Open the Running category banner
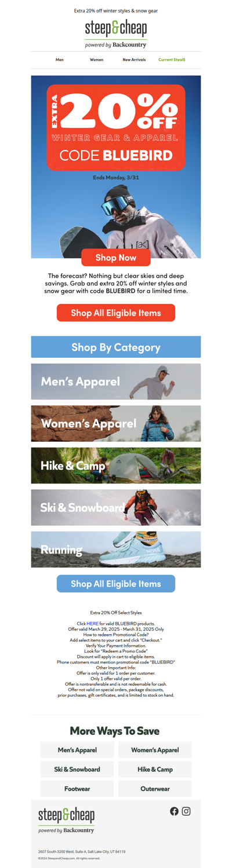The image size is (232, 868). point(116,550)
